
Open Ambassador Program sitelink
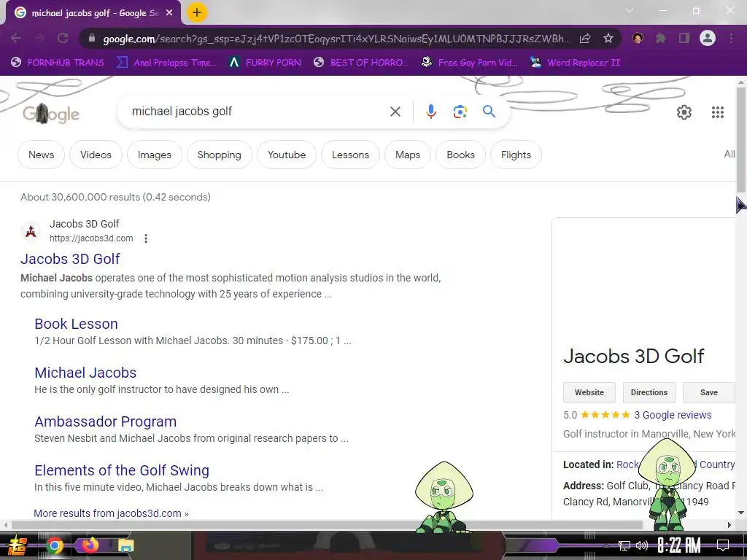click(x=105, y=422)
